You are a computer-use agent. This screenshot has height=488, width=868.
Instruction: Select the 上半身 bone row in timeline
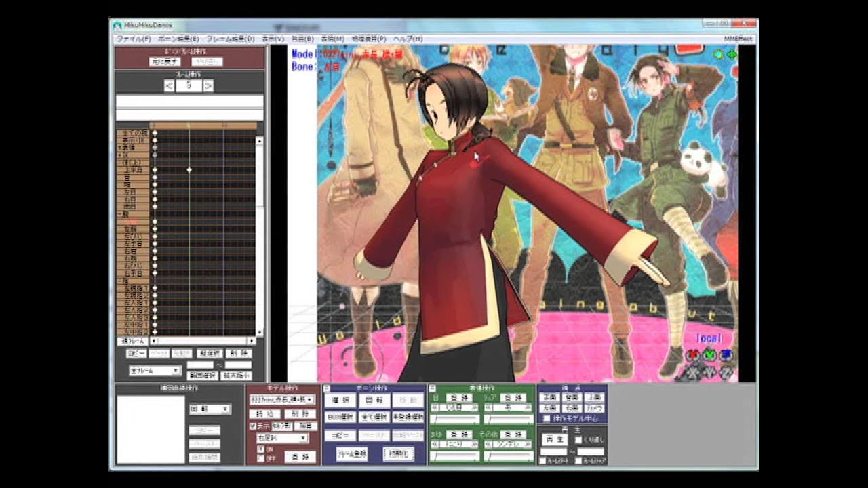coord(134,169)
